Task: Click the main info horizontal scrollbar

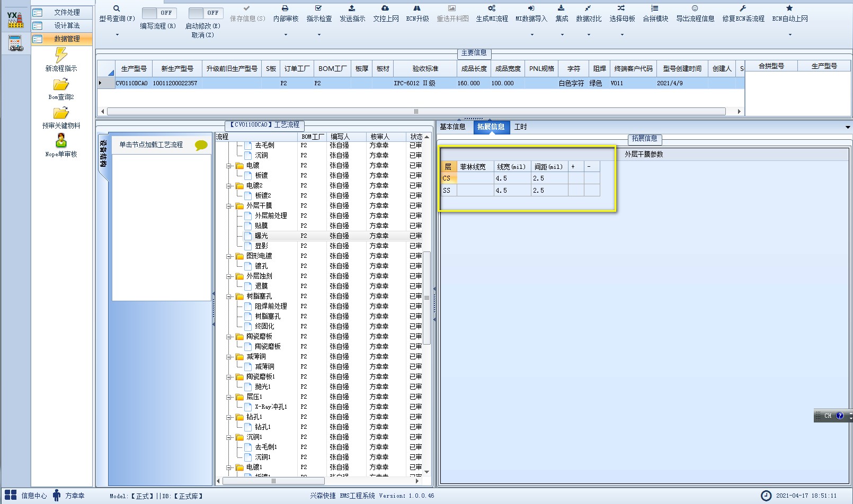Action: click(416, 112)
